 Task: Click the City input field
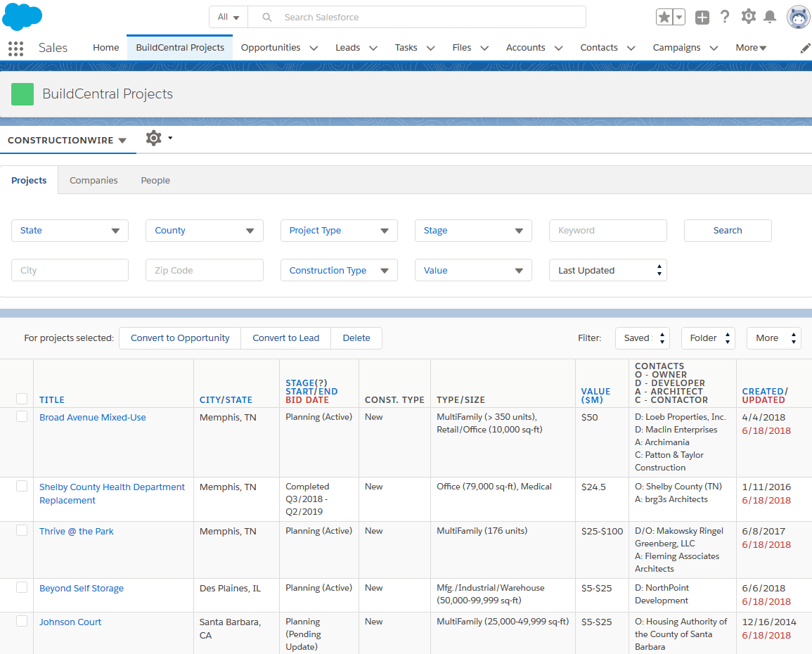70,270
